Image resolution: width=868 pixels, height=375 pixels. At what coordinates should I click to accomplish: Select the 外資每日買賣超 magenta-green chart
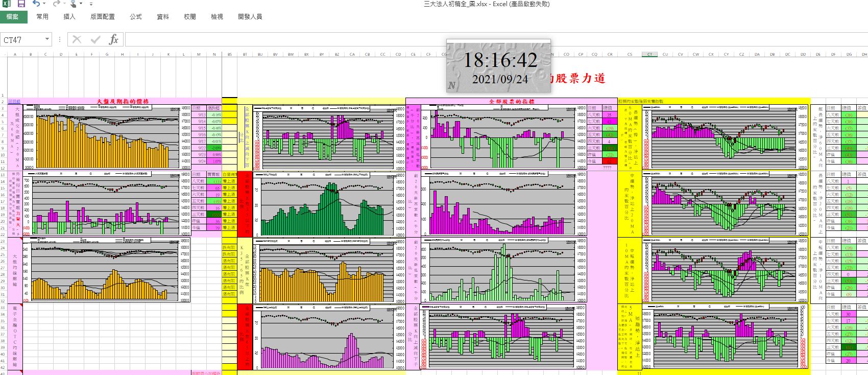(x=108, y=203)
